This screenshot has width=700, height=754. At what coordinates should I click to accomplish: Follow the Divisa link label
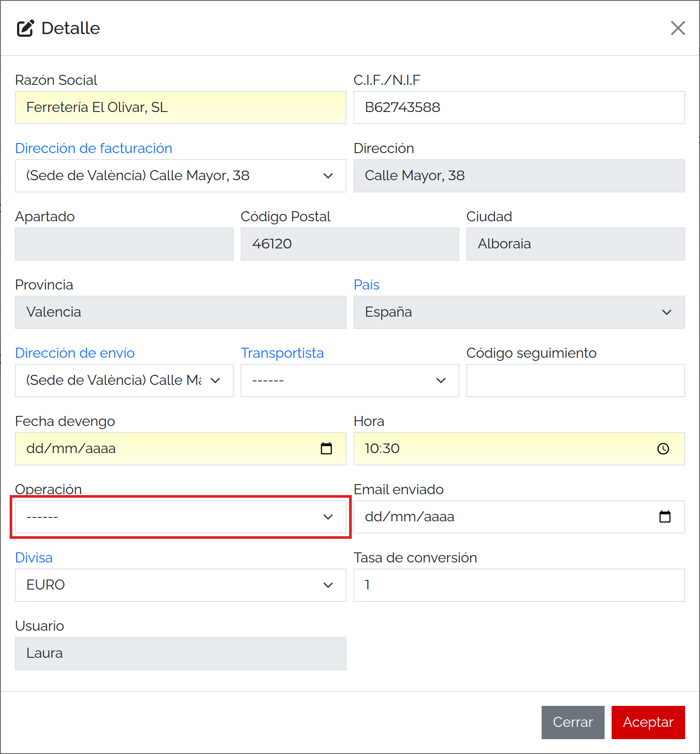34,558
